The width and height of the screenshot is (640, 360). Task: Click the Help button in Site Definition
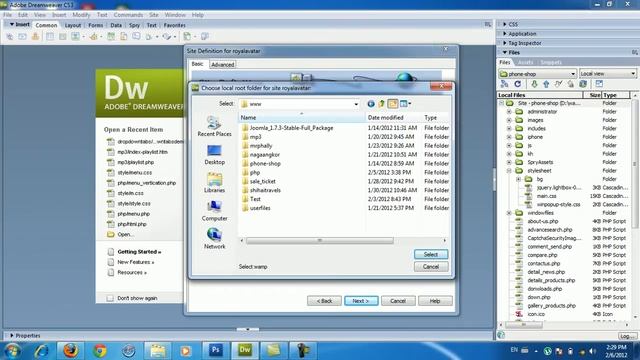coord(435,301)
